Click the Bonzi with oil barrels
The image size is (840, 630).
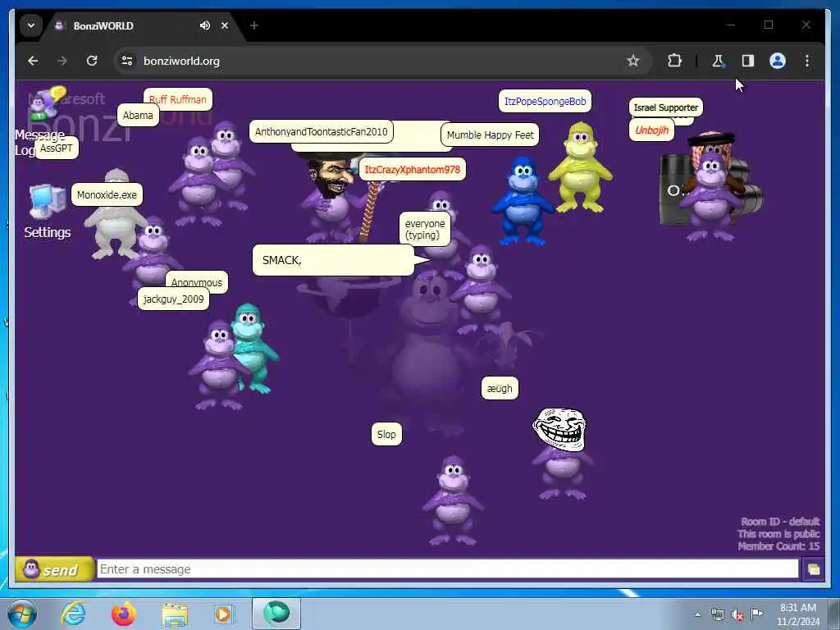[x=711, y=188]
